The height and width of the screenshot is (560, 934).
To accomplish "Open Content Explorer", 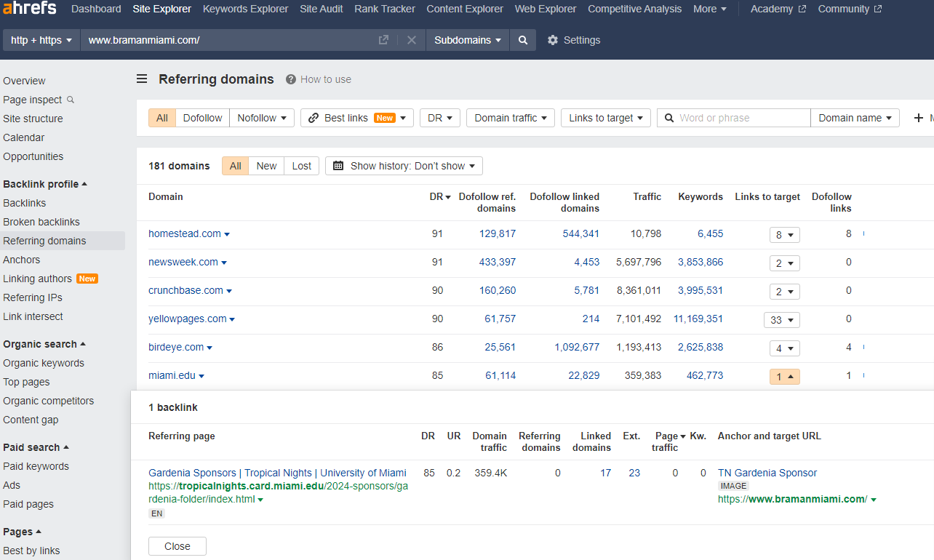I will [x=465, y=9].
